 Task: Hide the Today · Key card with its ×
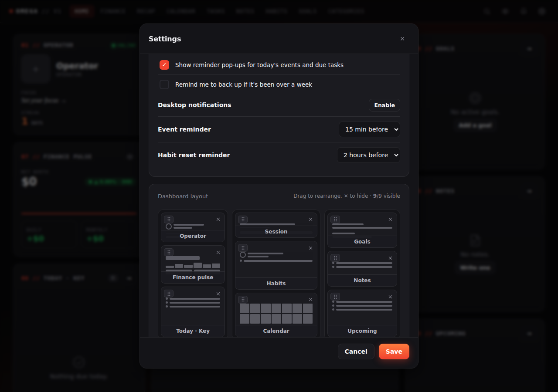click(218, 294)
